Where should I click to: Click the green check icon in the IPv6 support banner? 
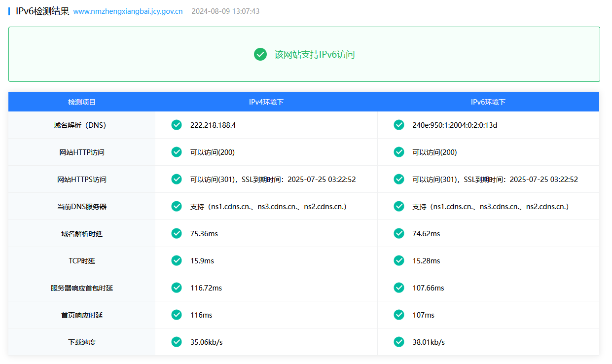pyautogui.click(x=260, y=54)
